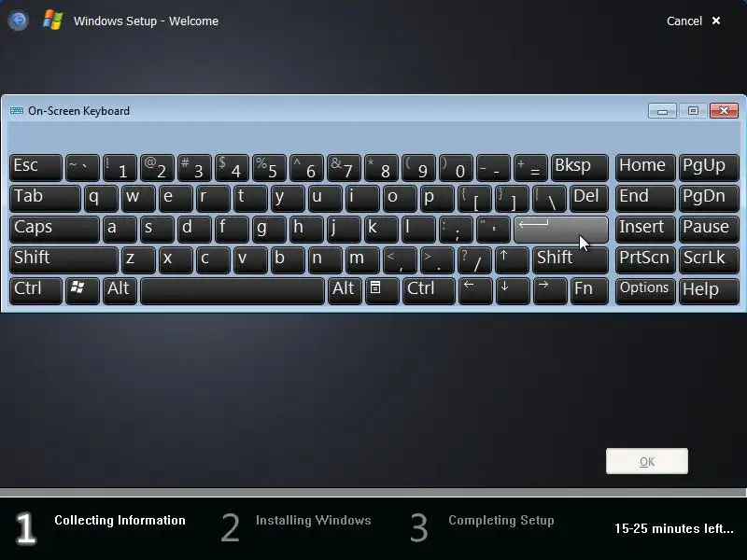This screenshot has height=560, width=747.
Task: Click the equals plus key
Action: click(x=530, y=168)
